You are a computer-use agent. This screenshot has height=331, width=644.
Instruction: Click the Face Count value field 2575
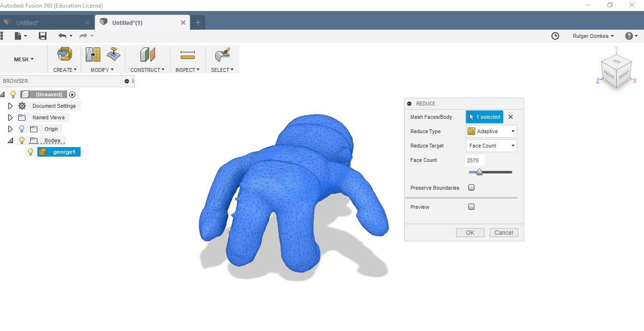(x=475, y=160)
